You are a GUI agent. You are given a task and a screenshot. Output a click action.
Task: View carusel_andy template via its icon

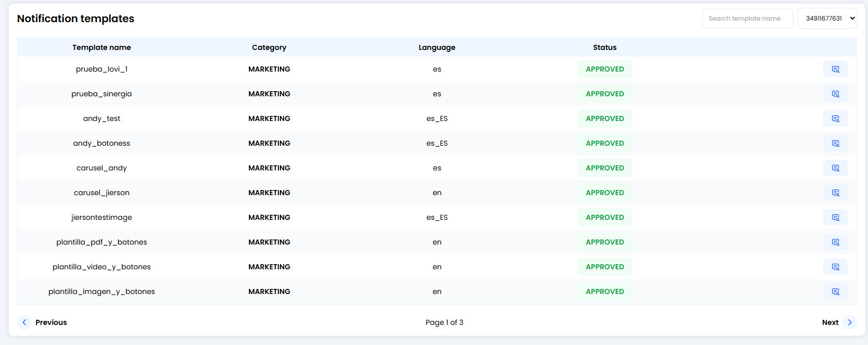[835, 168]
